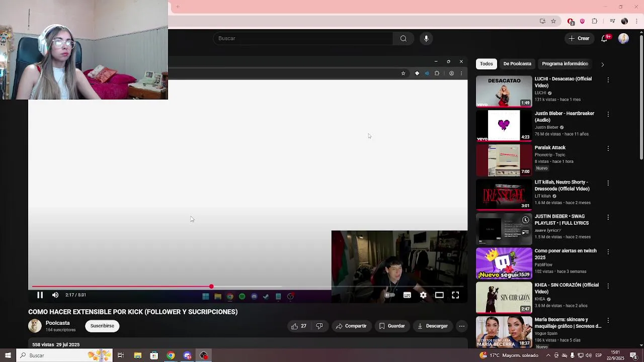
Task: Open the pink shield extension icon
Action: (x=583, y=21)
